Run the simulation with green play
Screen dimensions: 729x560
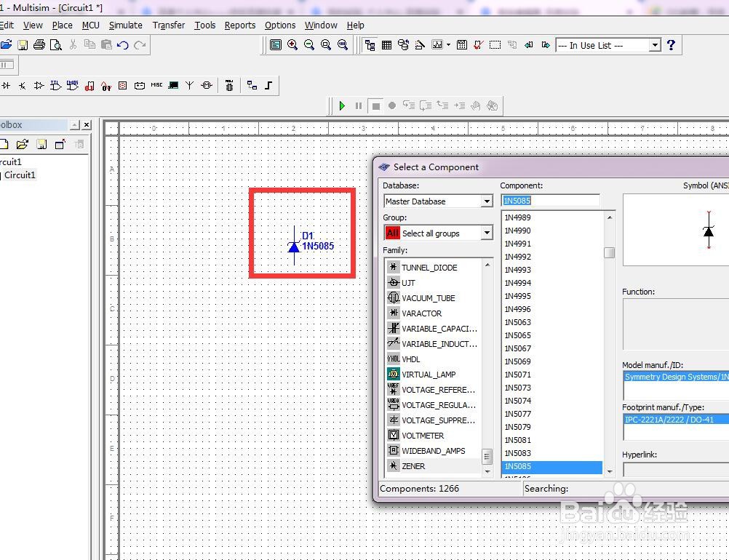pos(342,106)
